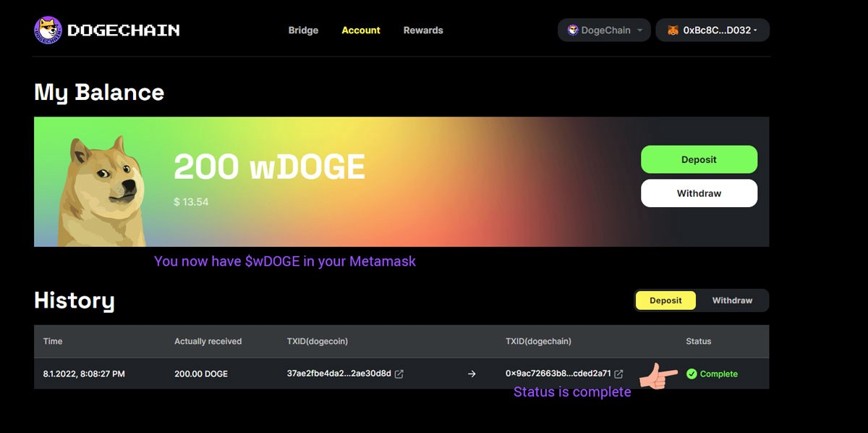868x433 pixels.
Task: Click the 8.1.2022, 8:08:27 PM timestamp
Action: pyautogui.click(x=84, y=374)
